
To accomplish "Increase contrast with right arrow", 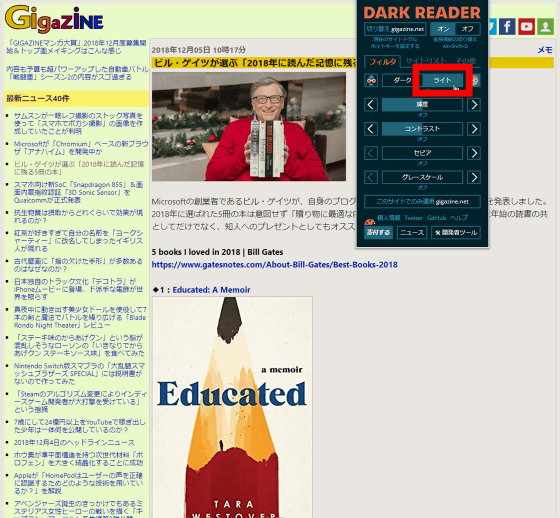I will click(x=474, y=129).
